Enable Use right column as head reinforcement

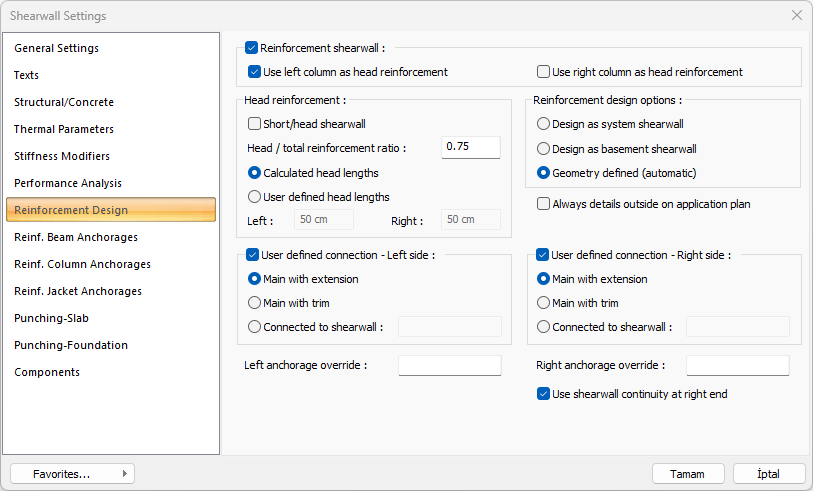(544, 72)
